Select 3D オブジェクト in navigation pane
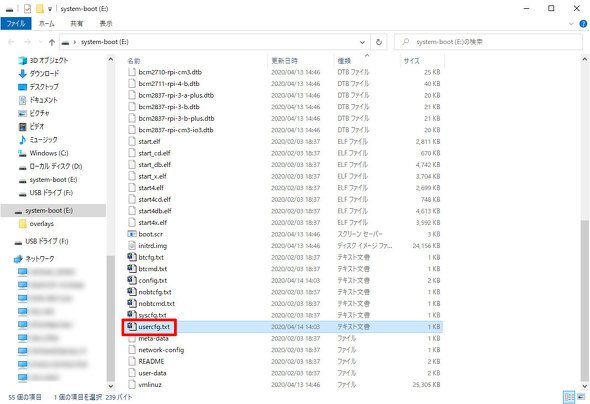 click(49, 60)
